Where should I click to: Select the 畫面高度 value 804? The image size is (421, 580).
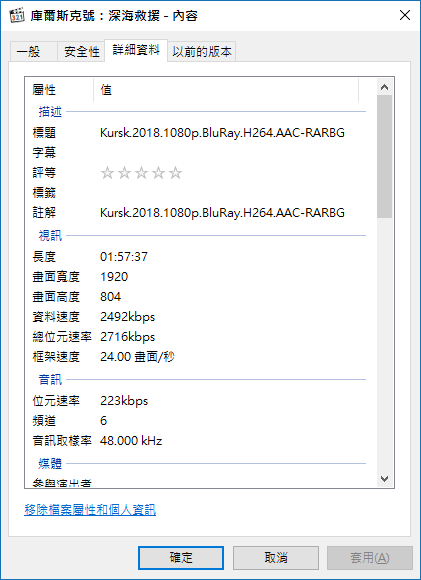tap(110, 297)
